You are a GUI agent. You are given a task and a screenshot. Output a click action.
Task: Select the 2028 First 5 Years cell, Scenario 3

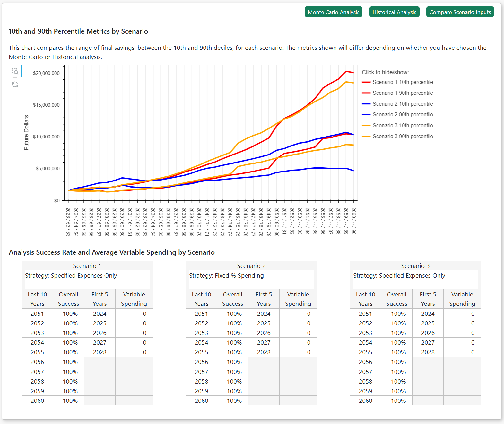click(x=428, y=352)
